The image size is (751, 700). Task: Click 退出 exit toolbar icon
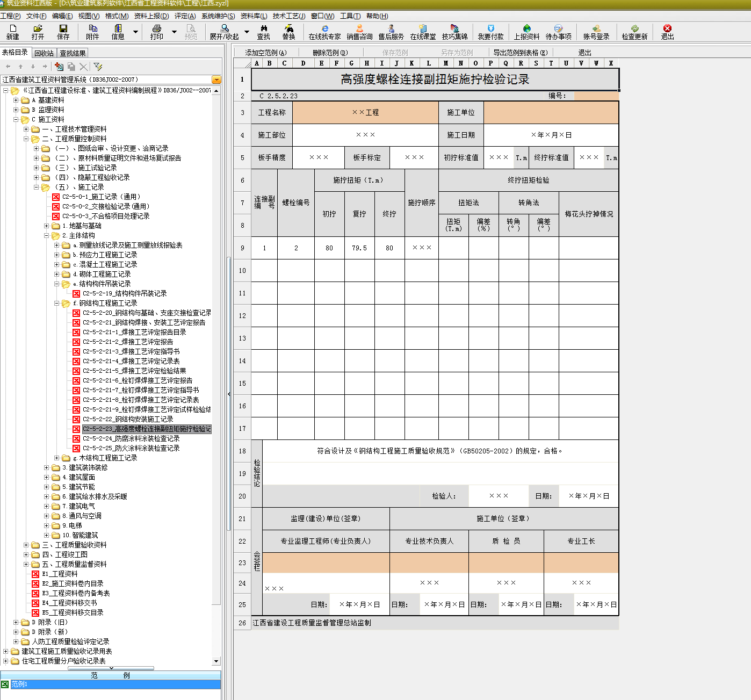pyautogui.click(x=667, y=32)
